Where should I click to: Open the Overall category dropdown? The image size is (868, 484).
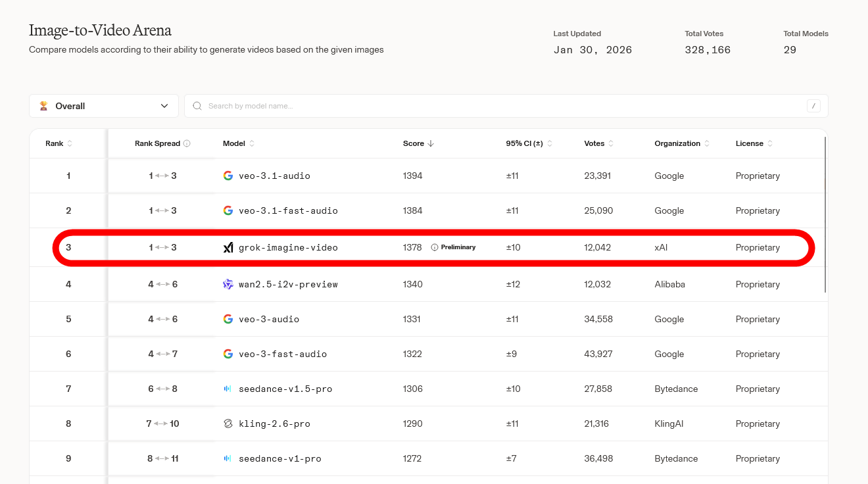point(104,106)
